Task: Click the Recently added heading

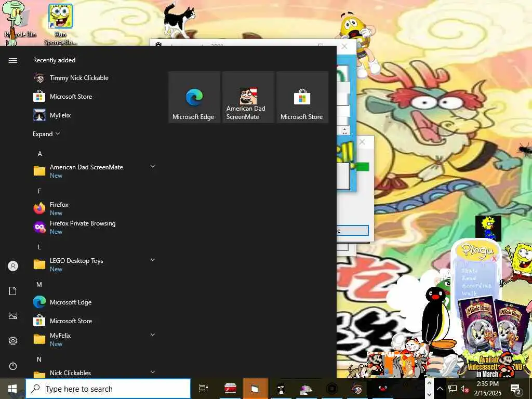Action: point(54,60)
